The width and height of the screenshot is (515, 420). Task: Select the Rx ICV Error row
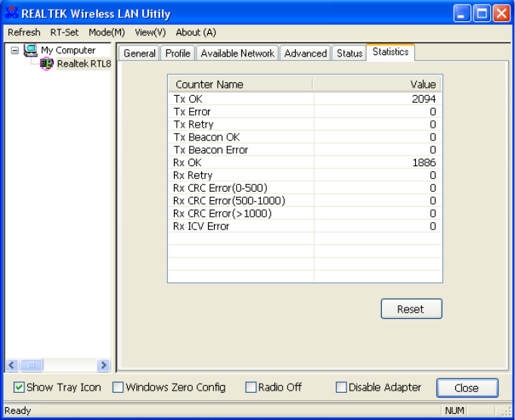tap(305, 226)
